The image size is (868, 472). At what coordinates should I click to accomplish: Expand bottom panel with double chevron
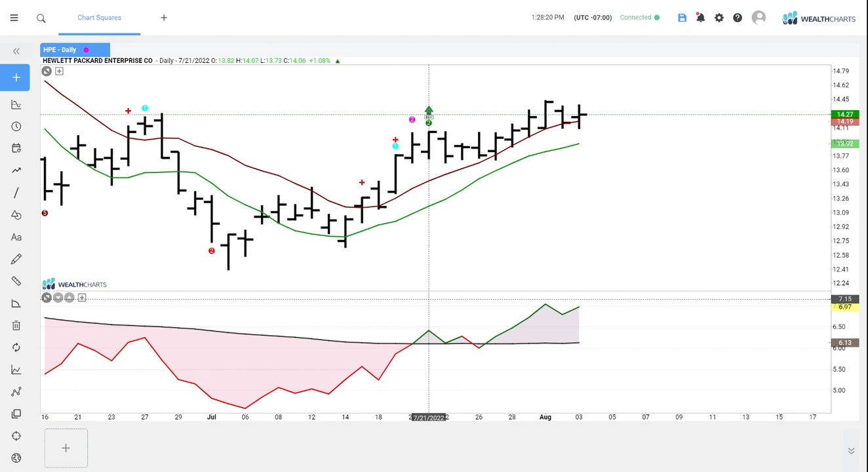tap(851, 451)
